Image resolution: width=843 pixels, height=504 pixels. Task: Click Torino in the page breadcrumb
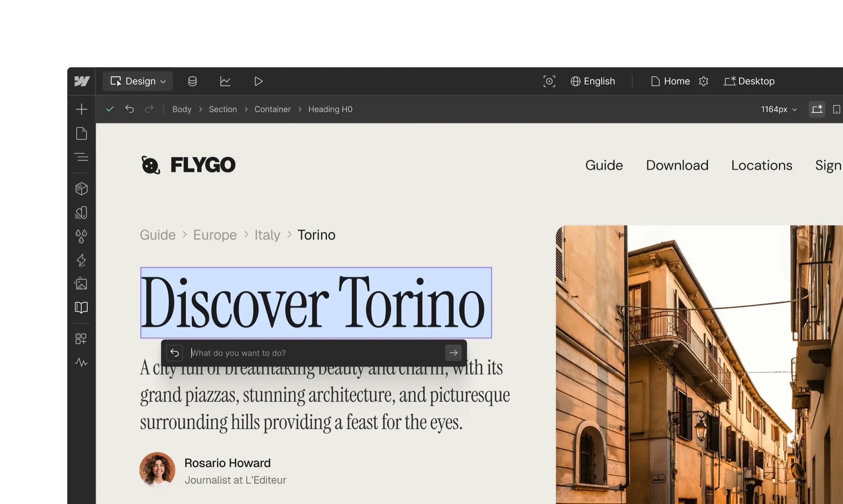click(317, 235)
